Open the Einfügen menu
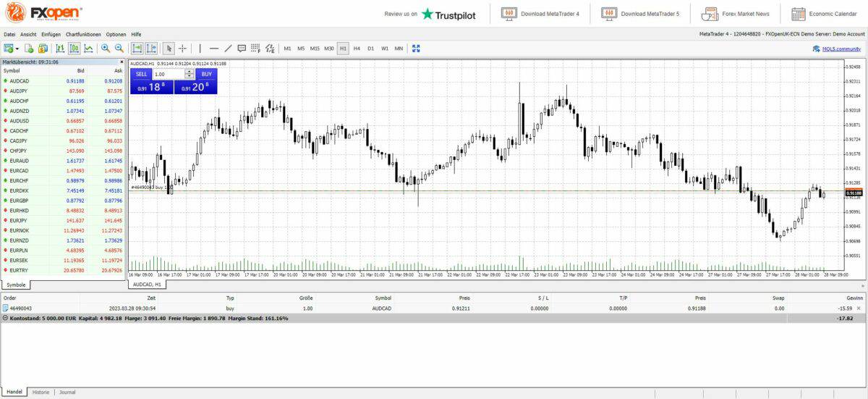868x399 pixels. (51, 34)
